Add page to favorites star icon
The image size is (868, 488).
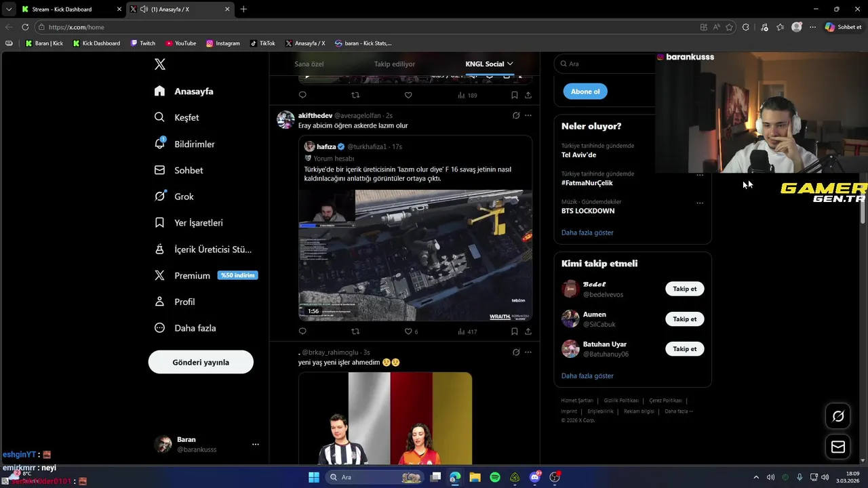730,27
